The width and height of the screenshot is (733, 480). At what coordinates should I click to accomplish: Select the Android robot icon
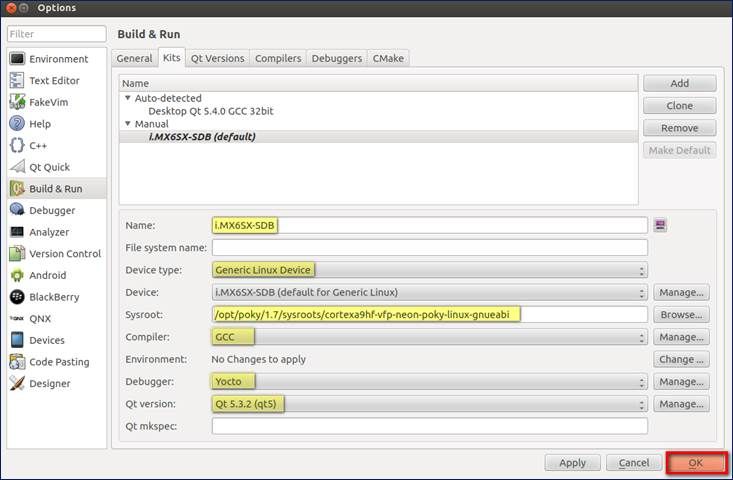(x=17, y=275)
